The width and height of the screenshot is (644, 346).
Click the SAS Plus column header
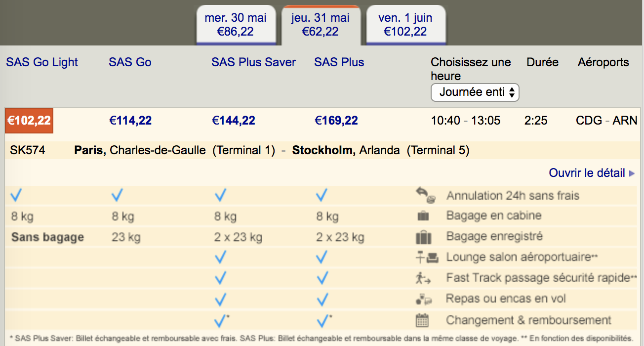pyautogui.click(x=339, y=62)
